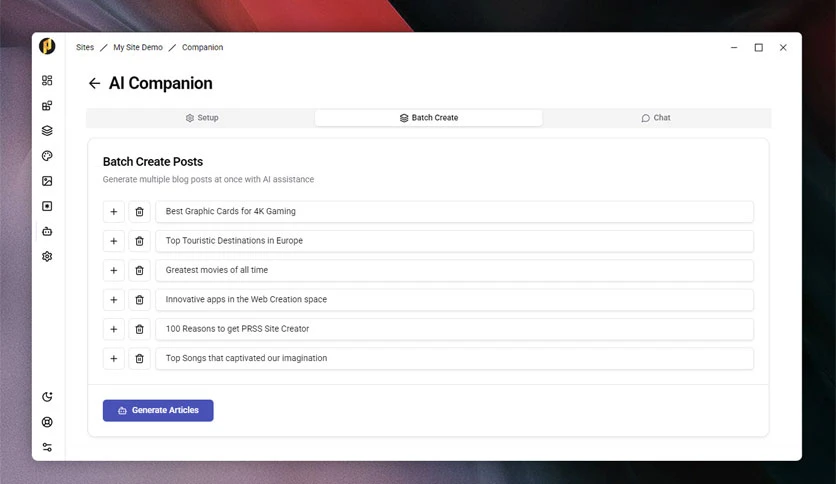Toggle dark mode using the moon icon

click(x=47, y=397)
